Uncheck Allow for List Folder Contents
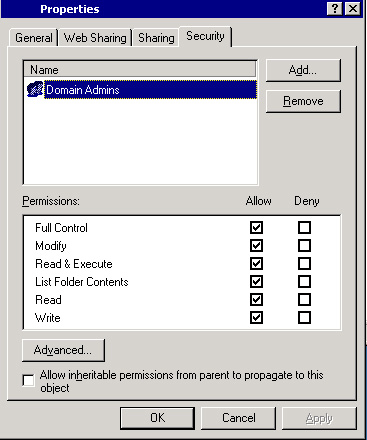Screen dimensions: 367x440 coord(256,282)
